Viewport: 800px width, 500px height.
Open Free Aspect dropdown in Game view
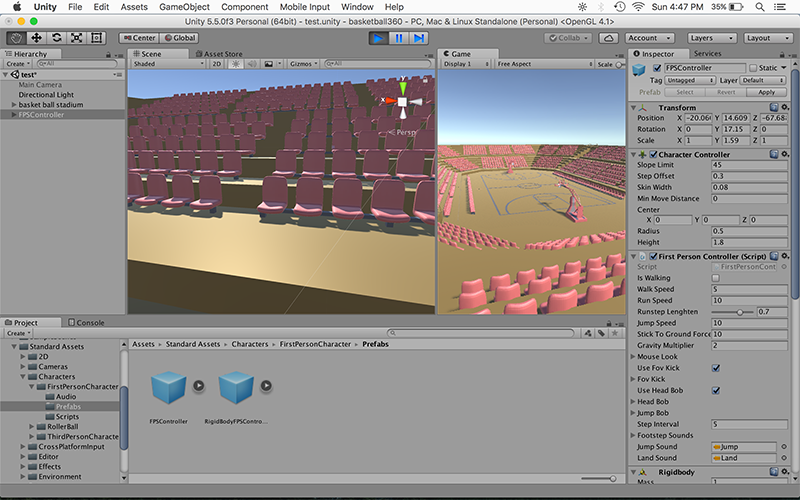tap(544, 64)
